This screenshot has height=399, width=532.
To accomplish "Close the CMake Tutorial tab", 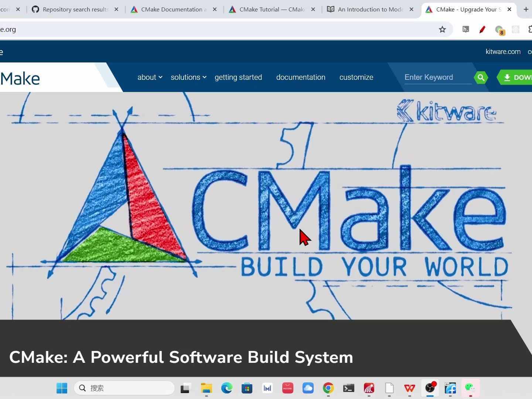I will [x=313, y=9].
